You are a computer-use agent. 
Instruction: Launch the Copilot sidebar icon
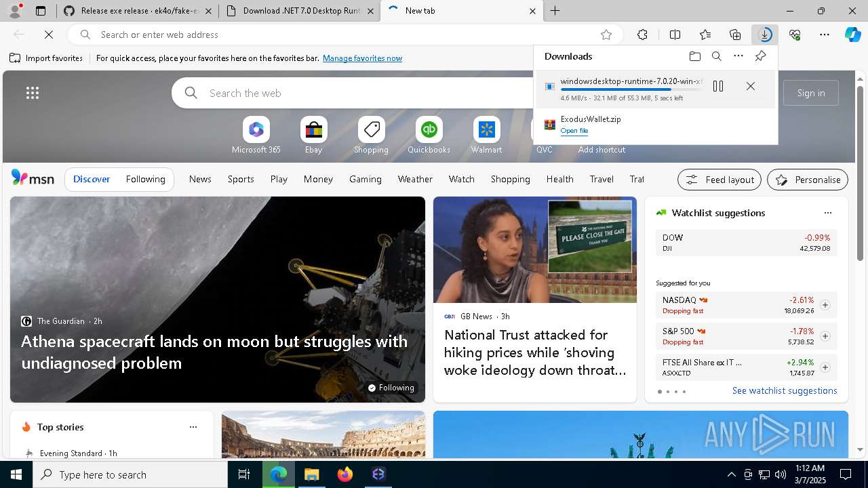pyautogui.click(x=852, y=35)
